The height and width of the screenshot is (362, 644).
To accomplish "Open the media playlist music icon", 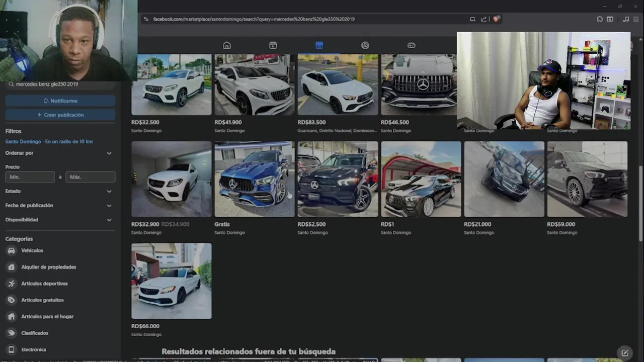I will (x=626, y=19).
